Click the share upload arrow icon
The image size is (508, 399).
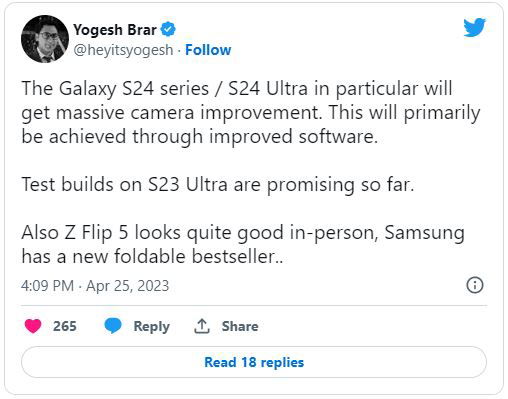click(202, 326)
